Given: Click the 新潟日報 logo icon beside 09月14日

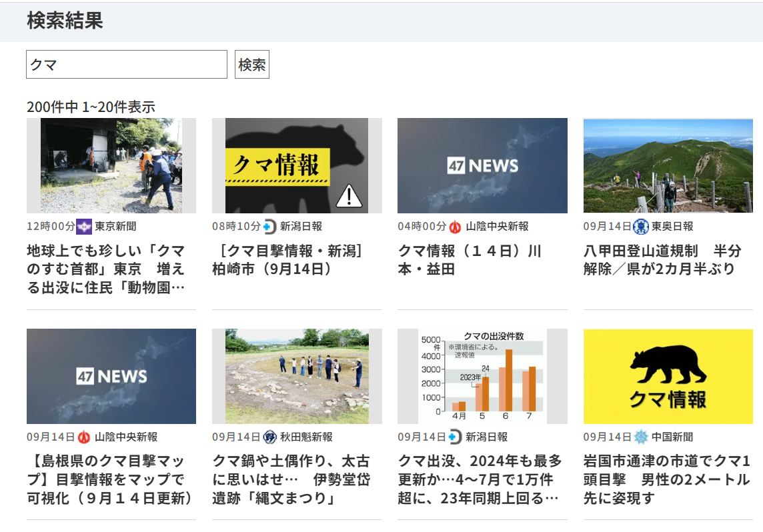Looking at the screenshot, I should coord(455,437).
